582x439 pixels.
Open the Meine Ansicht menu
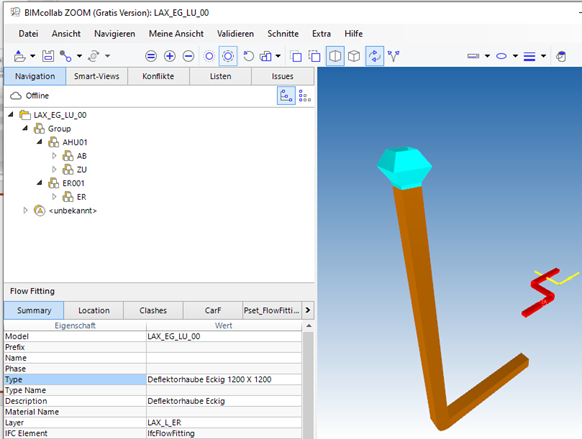pos(176,34)
